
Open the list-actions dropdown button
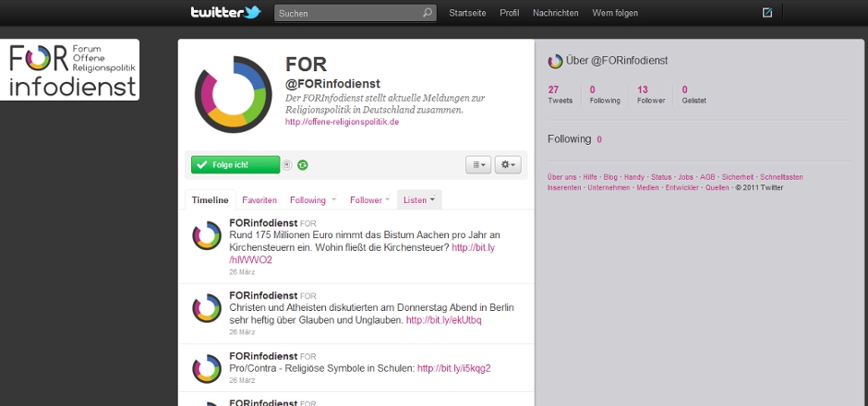coord(478,164)
